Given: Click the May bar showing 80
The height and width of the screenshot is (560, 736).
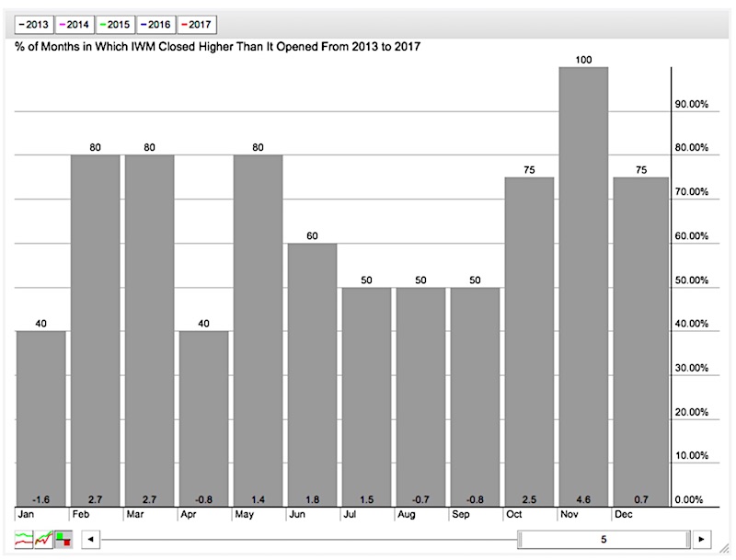Looking at the screenshot, I should (259, 330).
